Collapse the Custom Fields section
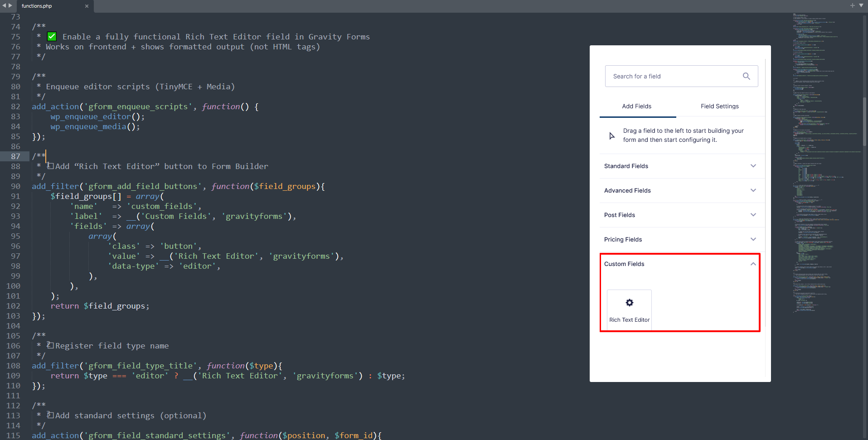 tap(753, 264)
